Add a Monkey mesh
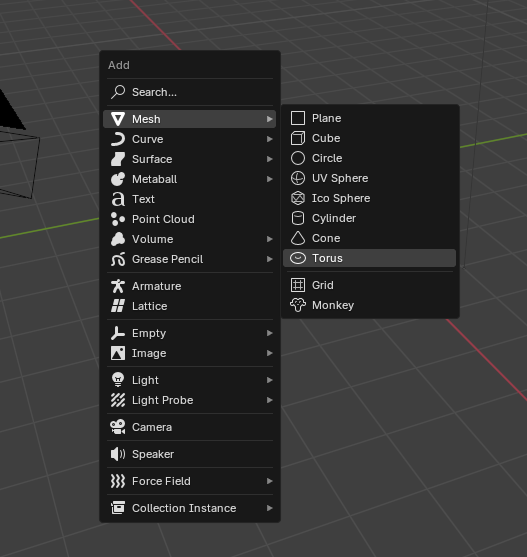 click(369, 305)
